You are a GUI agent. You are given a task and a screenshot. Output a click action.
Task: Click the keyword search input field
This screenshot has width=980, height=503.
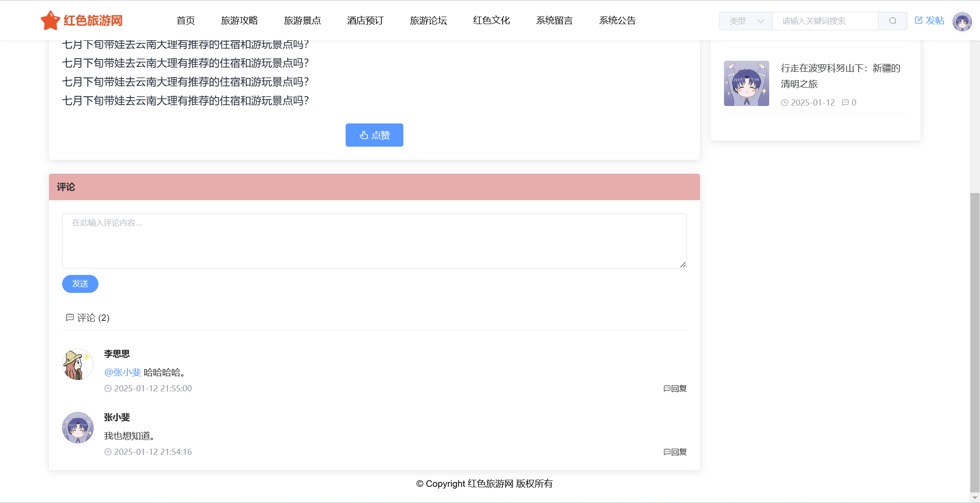pyautogui.click(x=825, y=21)
